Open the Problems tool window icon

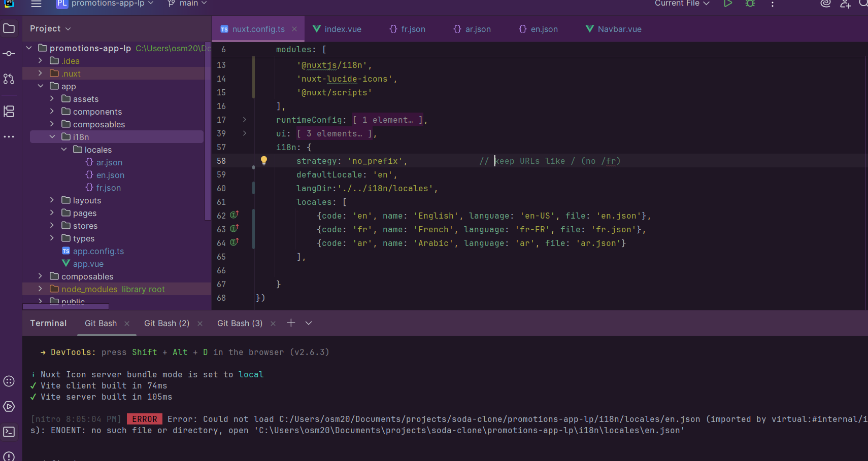[x=9, y=456]
